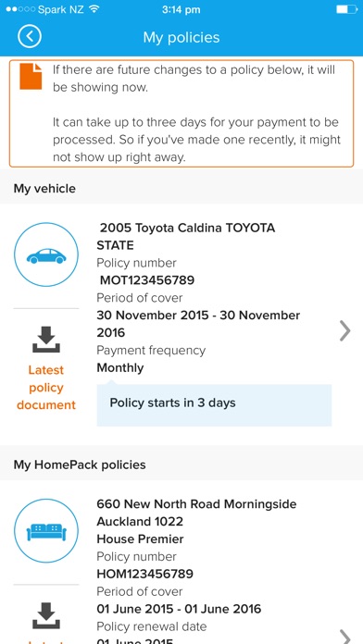Tap the My HomePack policies section header
Screen dimensions: 363x644
(x=181, y=464)
